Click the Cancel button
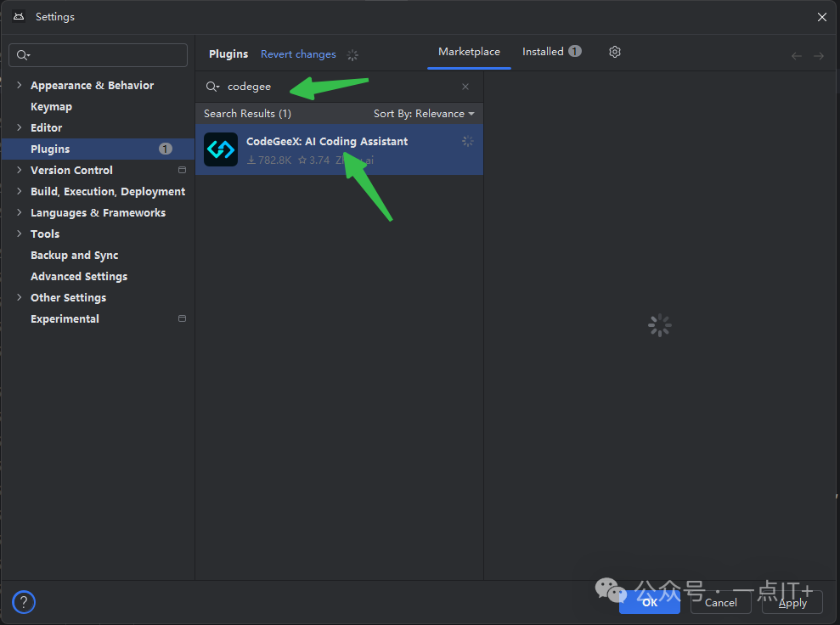 pos(720,603)
